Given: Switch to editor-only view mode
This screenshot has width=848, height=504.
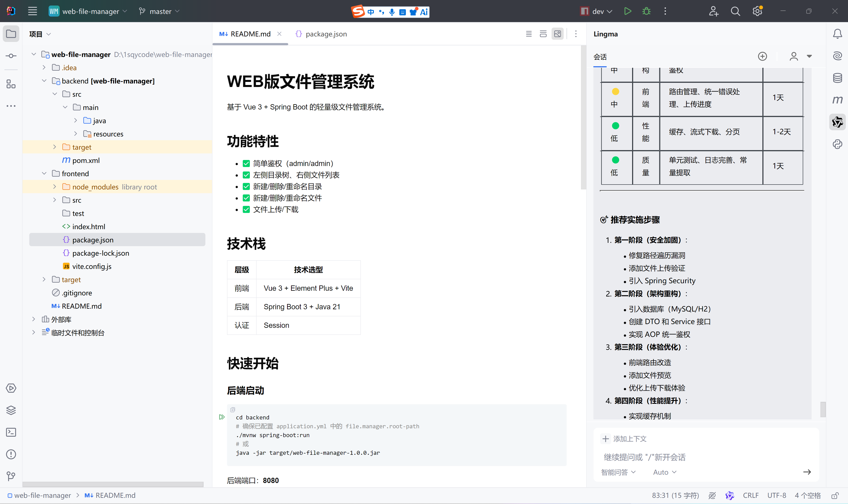Looking at the screenshot, I should click(529, 34).
